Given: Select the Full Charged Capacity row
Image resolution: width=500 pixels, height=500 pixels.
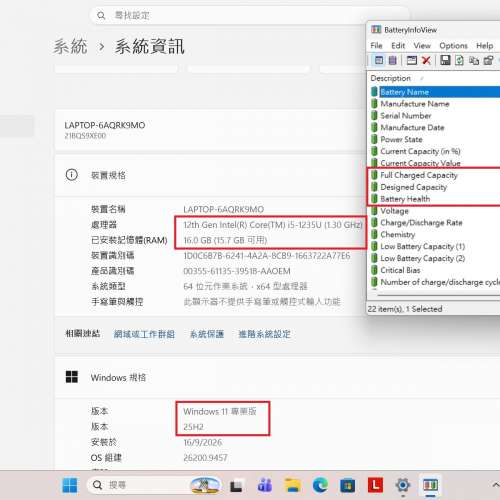Looking at the screenshot, I should tap(435, 175).
